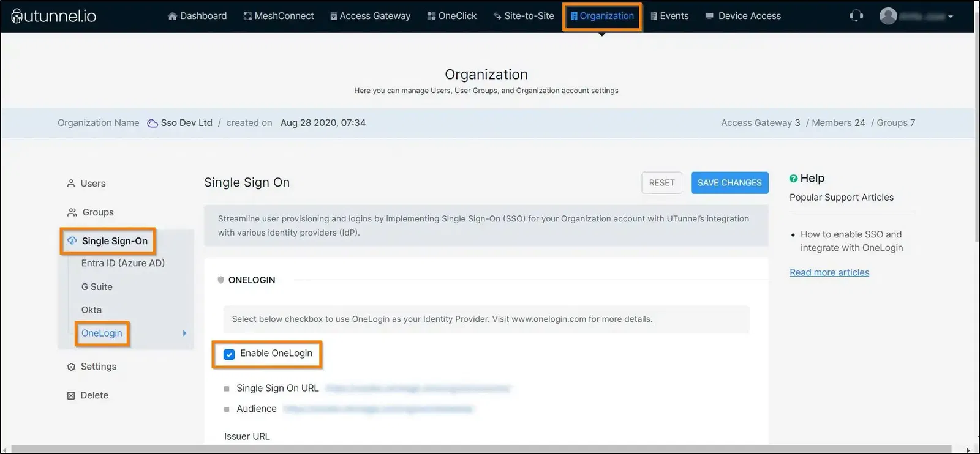Click the green Help question icon

(x=793, y=178)
